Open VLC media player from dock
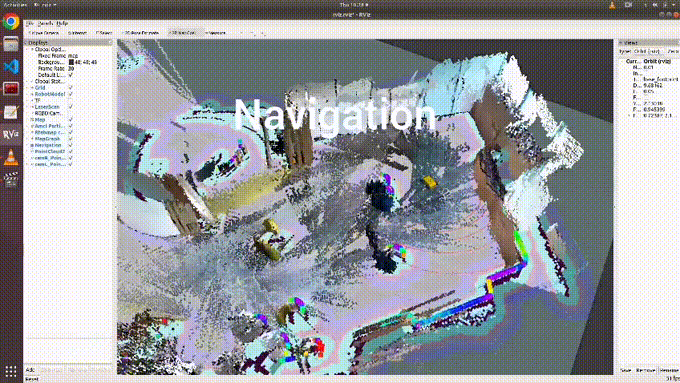 coord(11,157)
